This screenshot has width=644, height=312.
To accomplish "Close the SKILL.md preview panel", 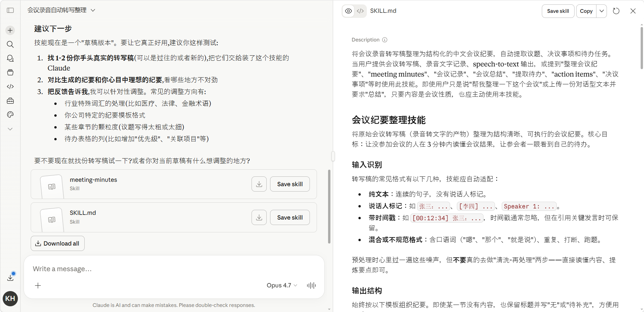I will point(633,11).
